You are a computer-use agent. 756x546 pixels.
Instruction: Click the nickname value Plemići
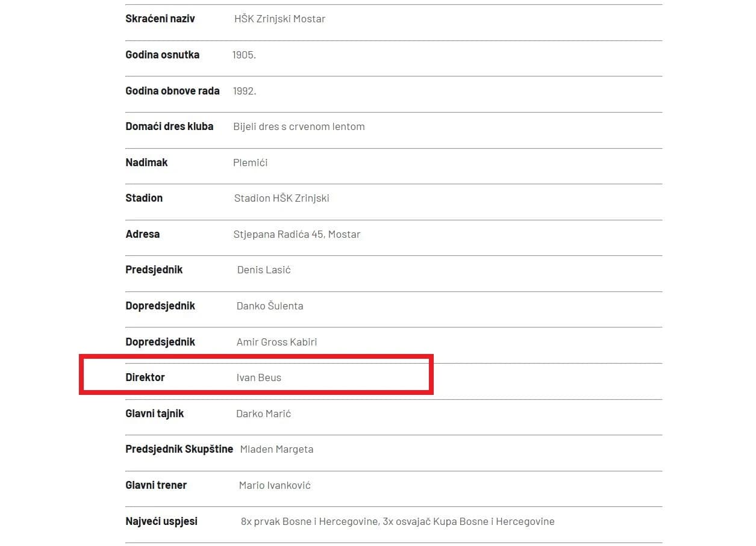[x=250, y=163]
